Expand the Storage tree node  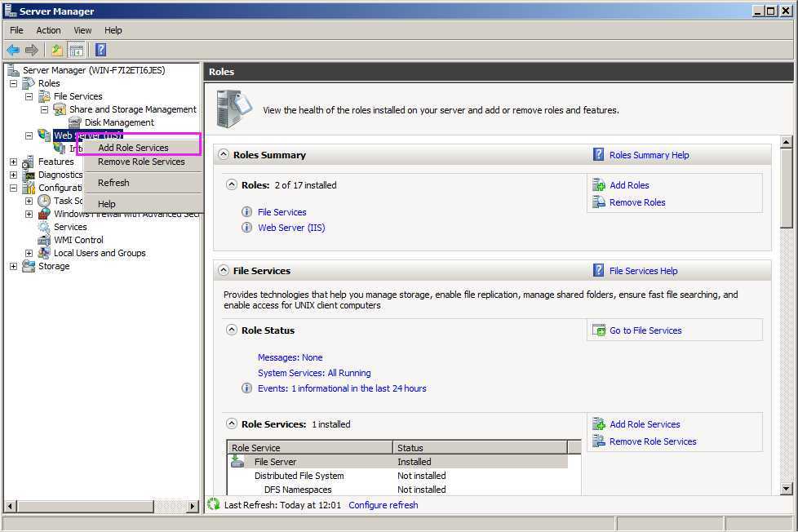(x=13, y=266)
